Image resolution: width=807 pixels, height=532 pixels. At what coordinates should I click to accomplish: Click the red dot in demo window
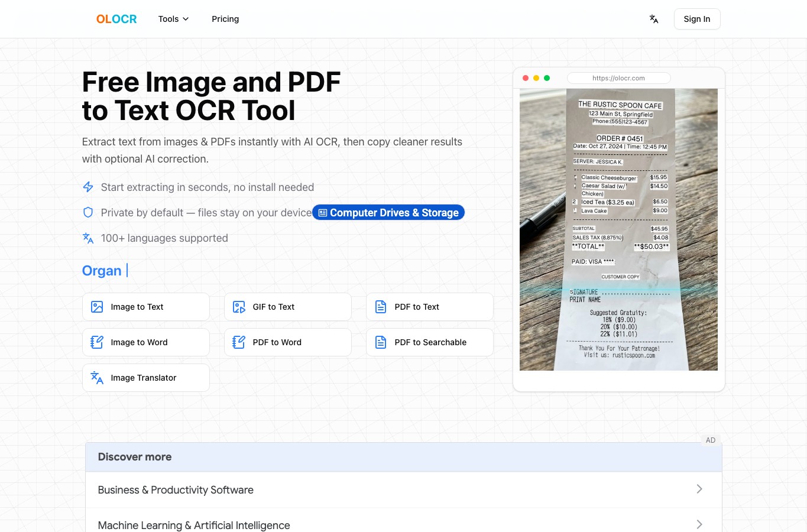[526, 78]
